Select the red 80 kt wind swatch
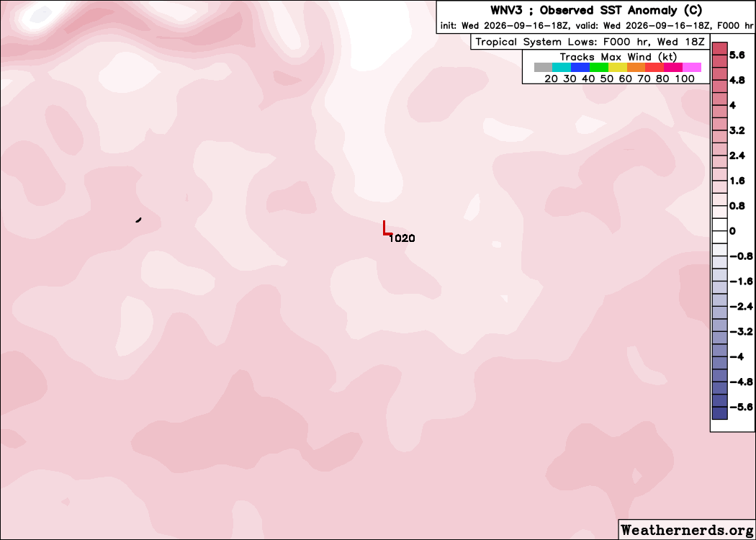 654,68
